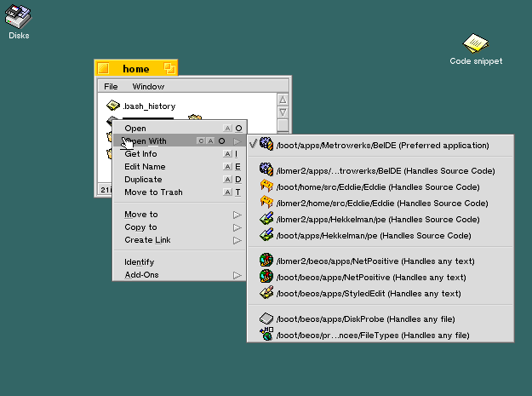Click the pe icon in the /boot/apps/Hekkelman row
532x396 pixels.
click(266, 234)
